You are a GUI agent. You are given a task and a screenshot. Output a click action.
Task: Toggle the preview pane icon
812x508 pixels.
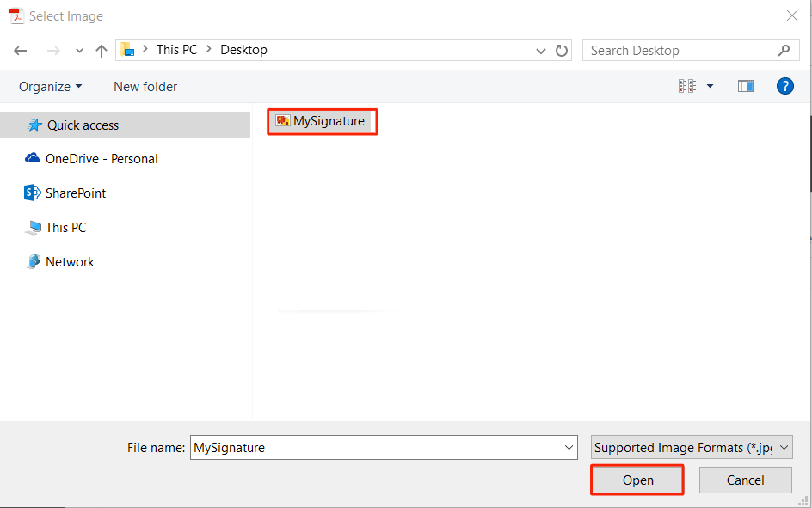point(746,86)
